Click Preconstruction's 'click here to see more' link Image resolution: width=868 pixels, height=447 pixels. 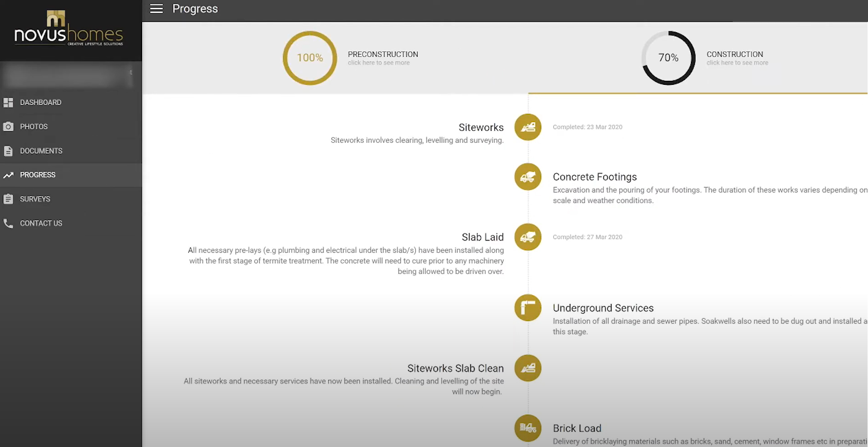point(379,62)
